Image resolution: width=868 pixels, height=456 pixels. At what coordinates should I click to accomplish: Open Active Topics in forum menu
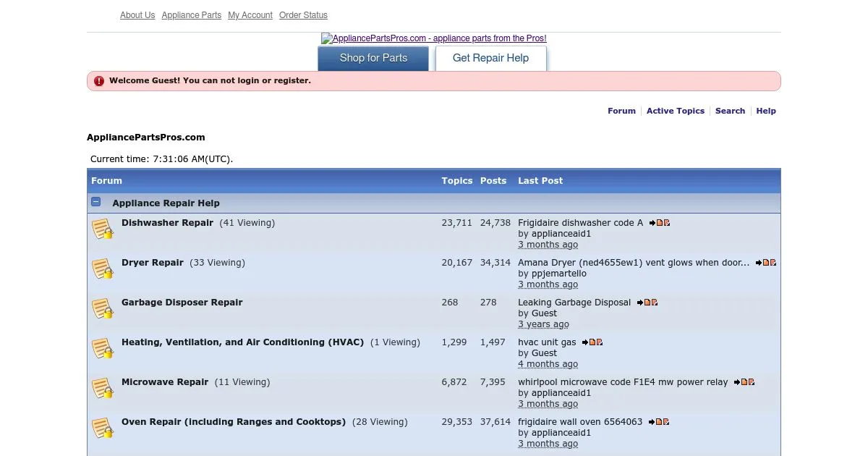676,111
